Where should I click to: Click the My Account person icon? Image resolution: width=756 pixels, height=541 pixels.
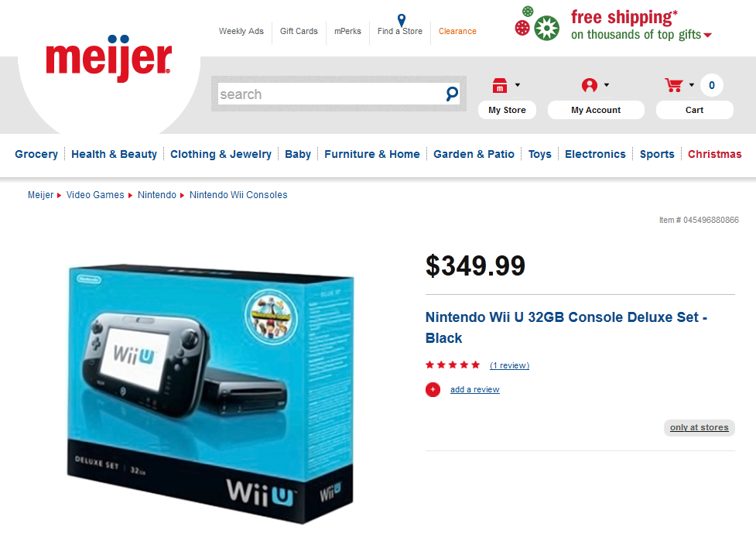(x=589, y=85)
